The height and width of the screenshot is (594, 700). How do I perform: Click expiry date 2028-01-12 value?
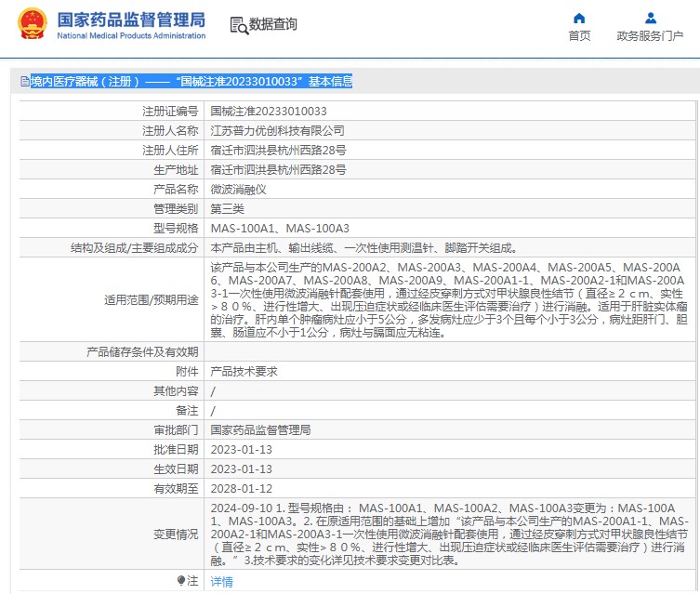[x=241, y=489]
